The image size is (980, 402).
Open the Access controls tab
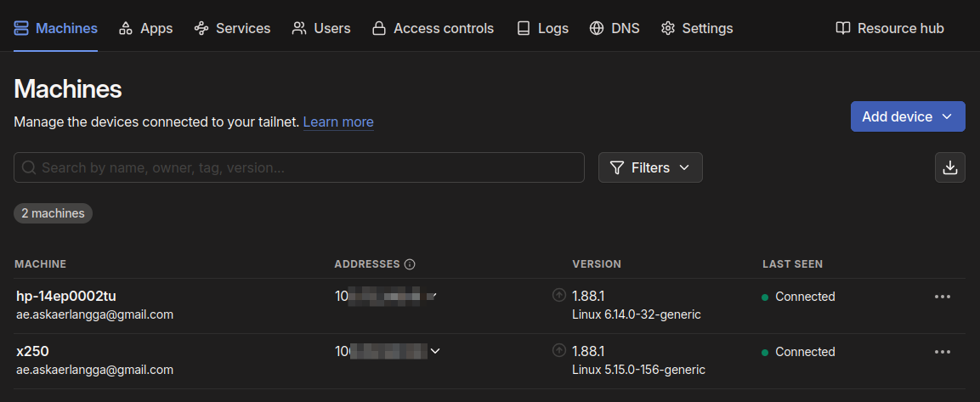[x=433, y=28]
